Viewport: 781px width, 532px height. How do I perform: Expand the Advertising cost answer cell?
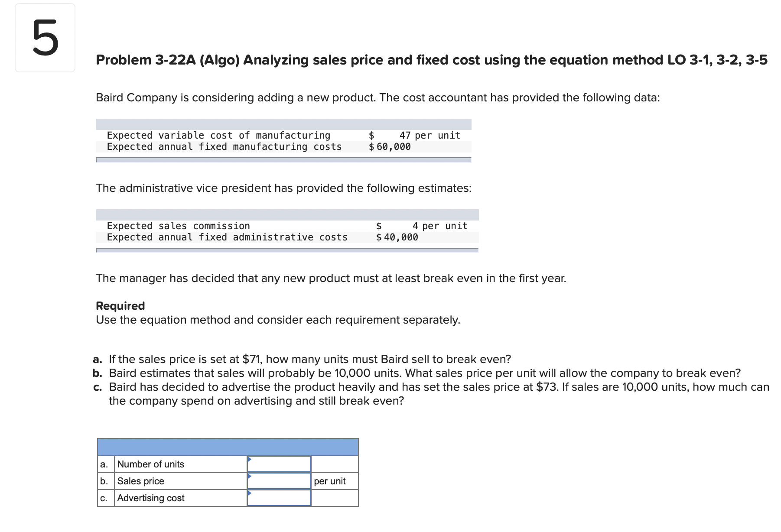[x=279, y=498]
